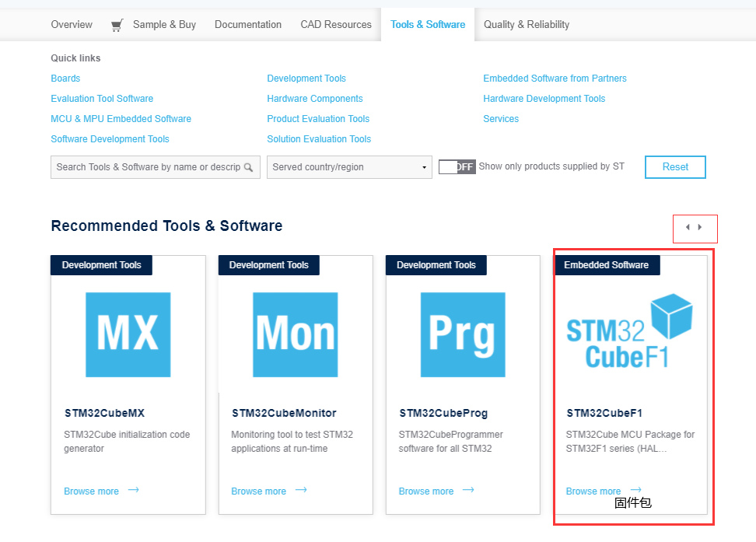Click the arrow after STM32CubeF1 Browse more

point(636,490)
